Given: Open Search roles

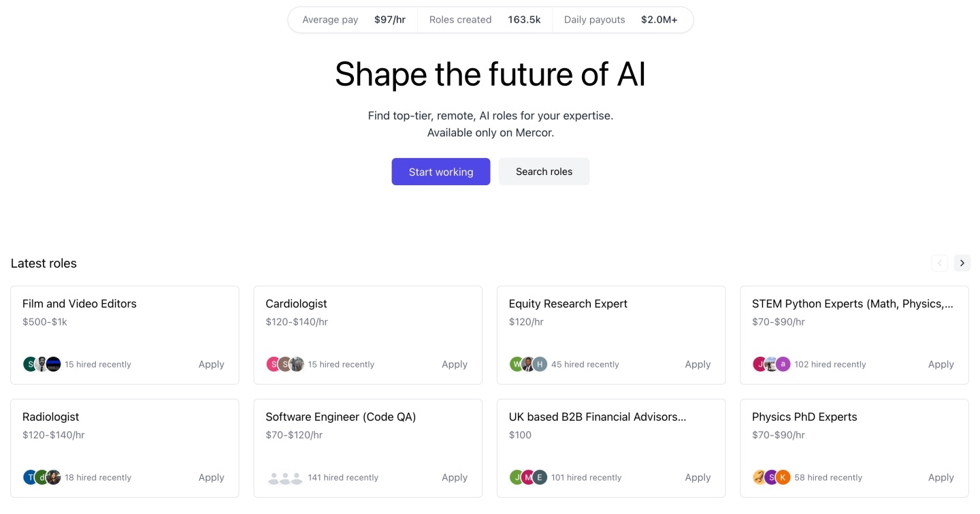Looking at the screenshot, I should click(544, 172).
